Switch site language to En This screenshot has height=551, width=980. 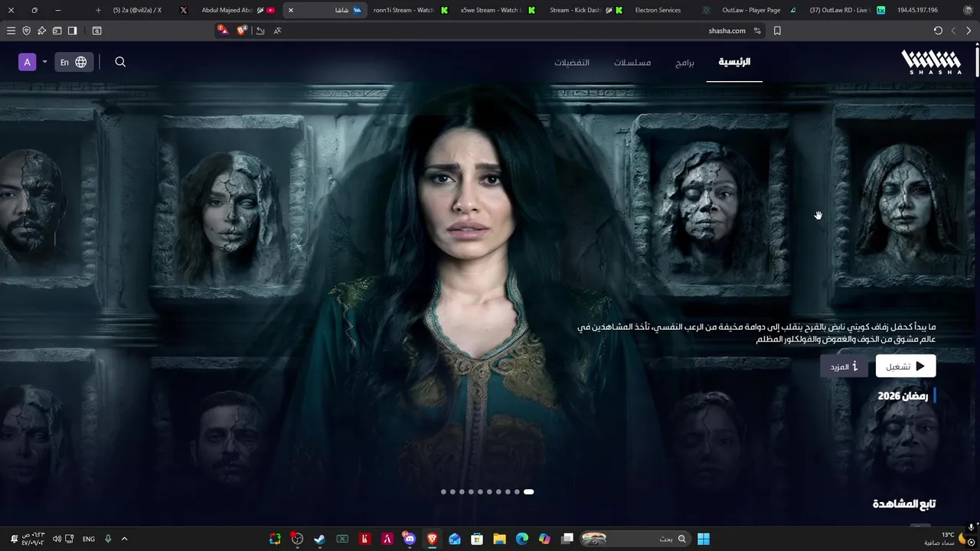point(73,62)
